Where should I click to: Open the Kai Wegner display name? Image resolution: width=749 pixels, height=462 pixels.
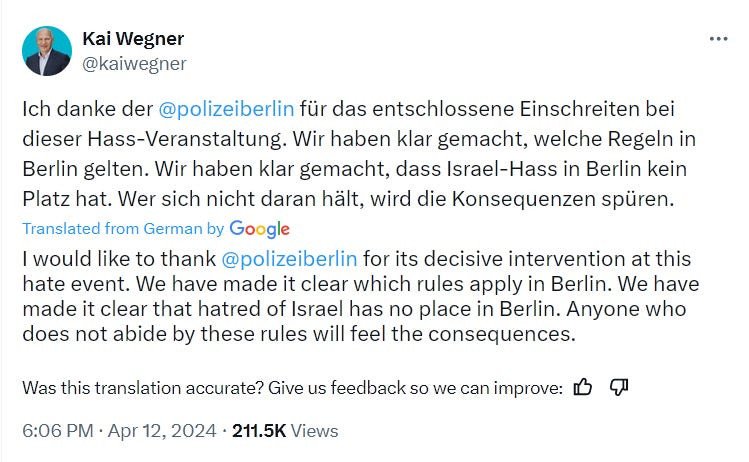coord(133,39)
